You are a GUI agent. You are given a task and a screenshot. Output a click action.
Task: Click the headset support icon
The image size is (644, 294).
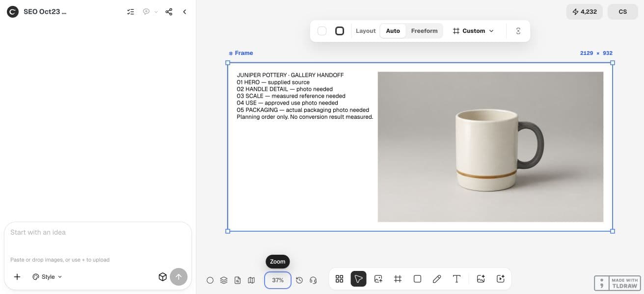(x=313, y=280)
